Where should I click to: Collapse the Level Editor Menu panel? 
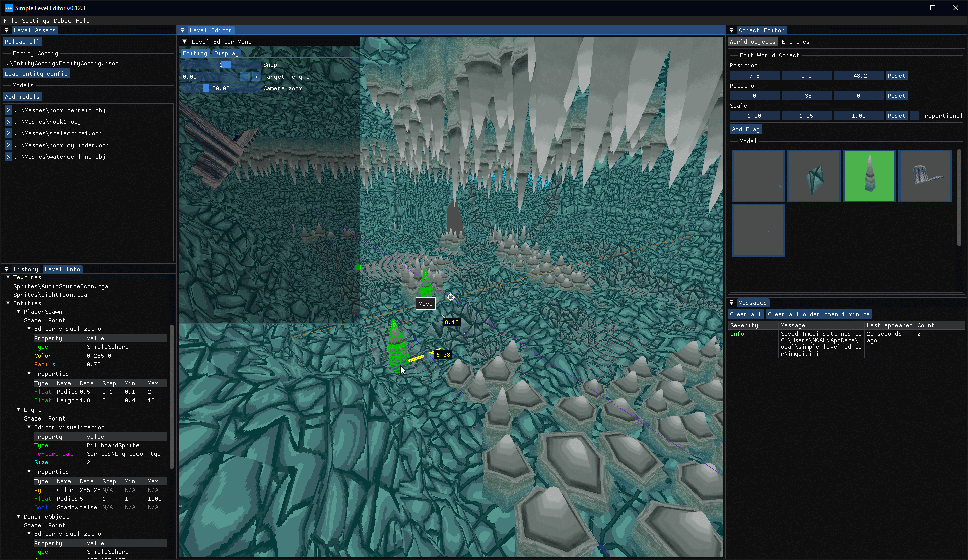(185, 42)
